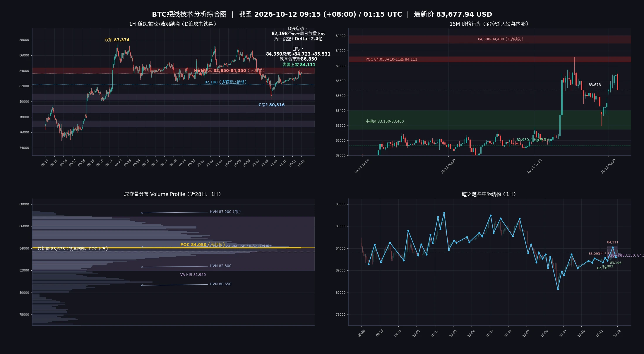Click the 成交量分布 Volume Profile panel title

coord(173,194)
